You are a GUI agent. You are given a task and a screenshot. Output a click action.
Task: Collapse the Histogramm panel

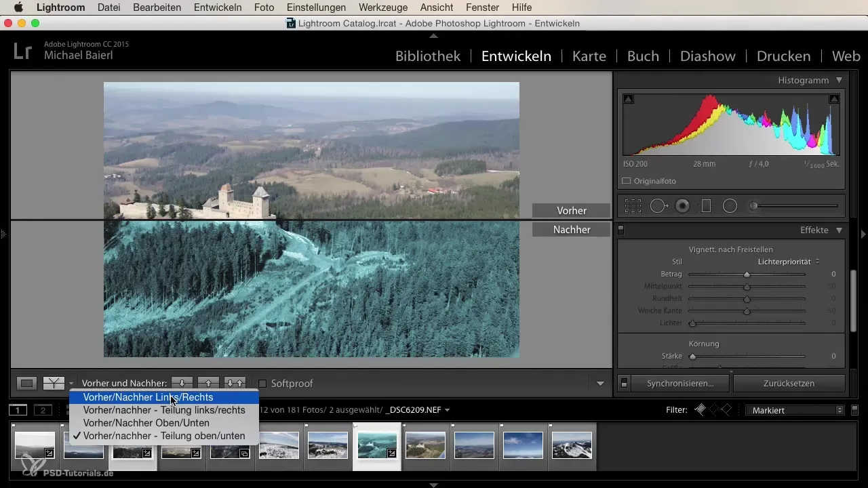[839, 80]
